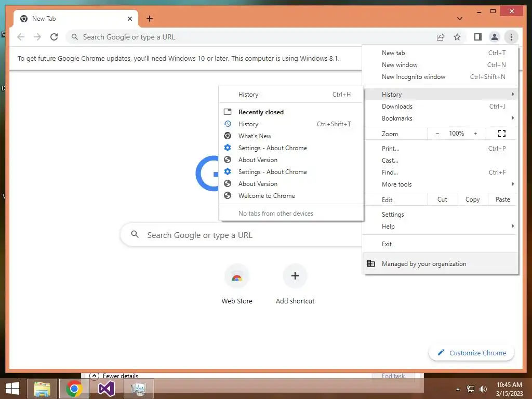The width and height of the screenshot is (532, 399).
Task: Click the three-dot Chrome menu icon
Action: [x=511, y=37]
